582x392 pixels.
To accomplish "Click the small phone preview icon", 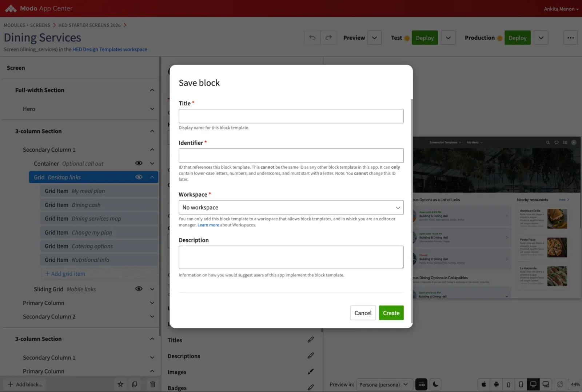I will click(x=509, y=384).
